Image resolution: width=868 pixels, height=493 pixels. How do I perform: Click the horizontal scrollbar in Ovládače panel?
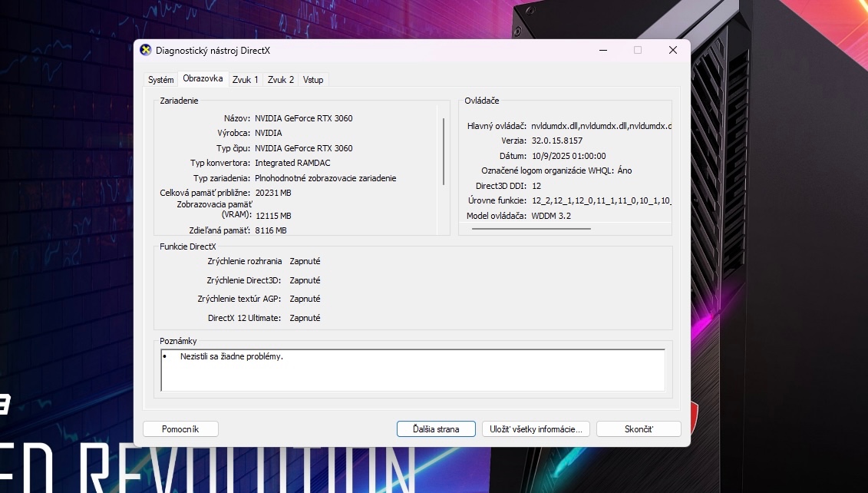coord(531,228)
